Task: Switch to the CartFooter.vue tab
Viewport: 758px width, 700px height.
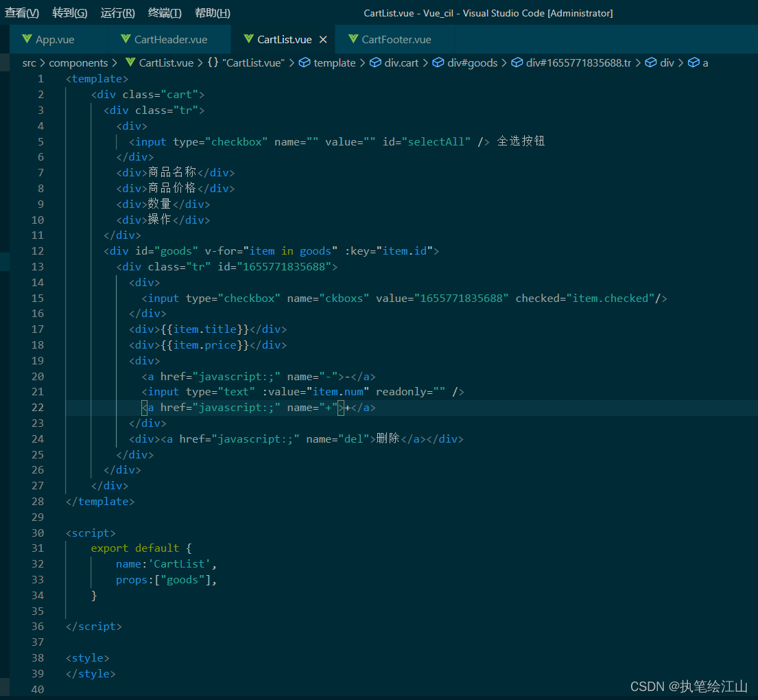Action: pos(396,40)
